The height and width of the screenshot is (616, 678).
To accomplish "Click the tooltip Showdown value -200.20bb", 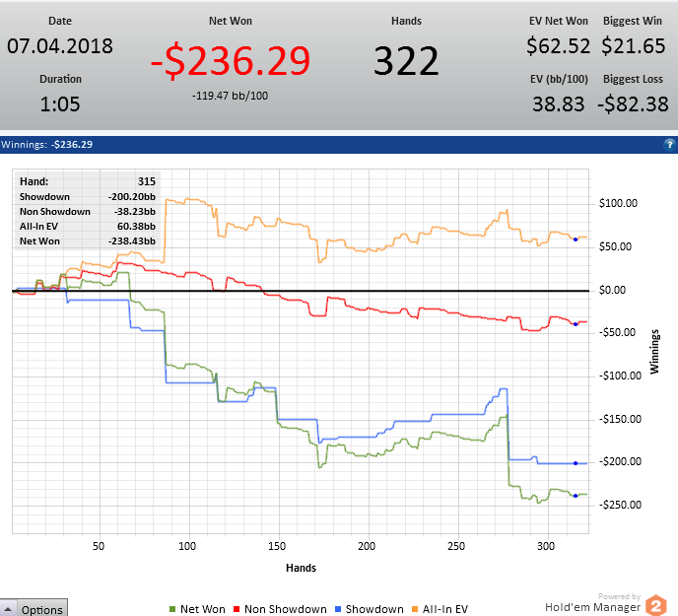I will pyautogui.click(x=131, y=197).
